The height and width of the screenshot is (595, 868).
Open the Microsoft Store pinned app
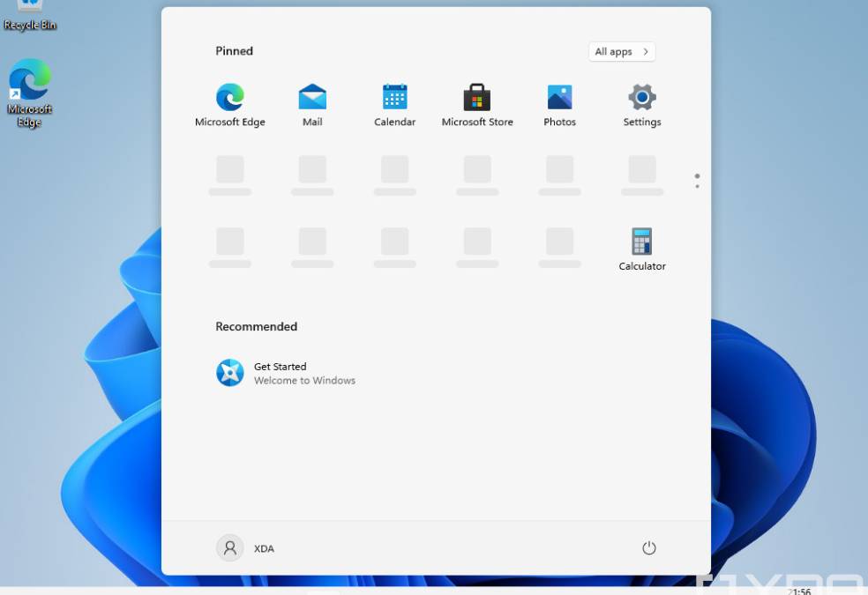pos(477,105)
